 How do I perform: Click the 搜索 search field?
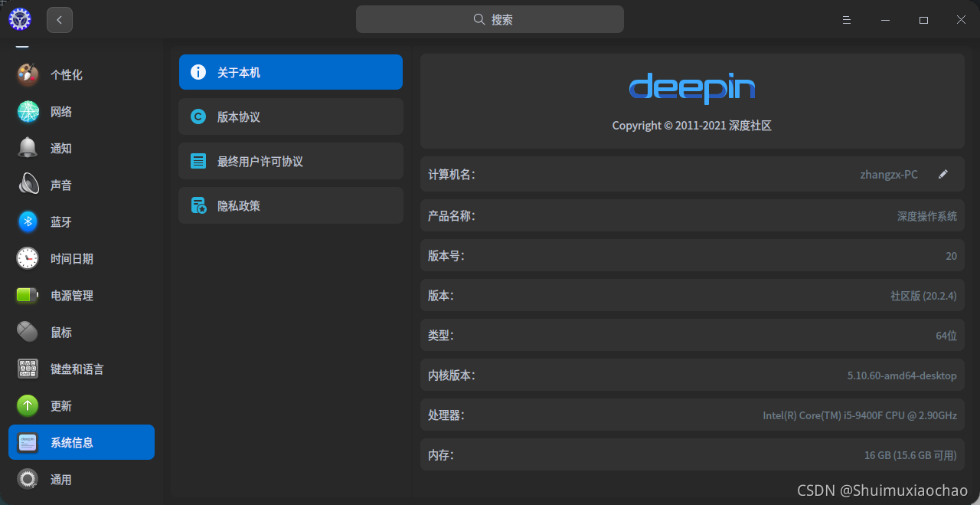click(x=490, y=20)
